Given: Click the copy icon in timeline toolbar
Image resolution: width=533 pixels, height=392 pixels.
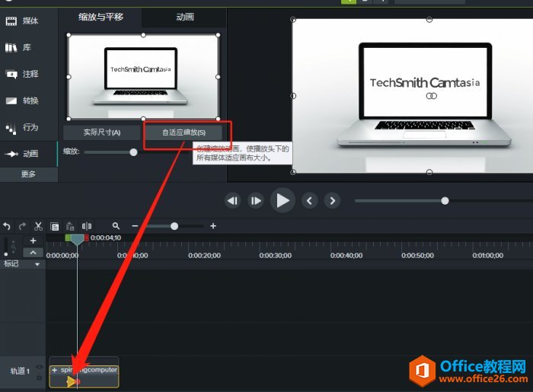Looking at the screenshot, I should click(x=55, y=226).
